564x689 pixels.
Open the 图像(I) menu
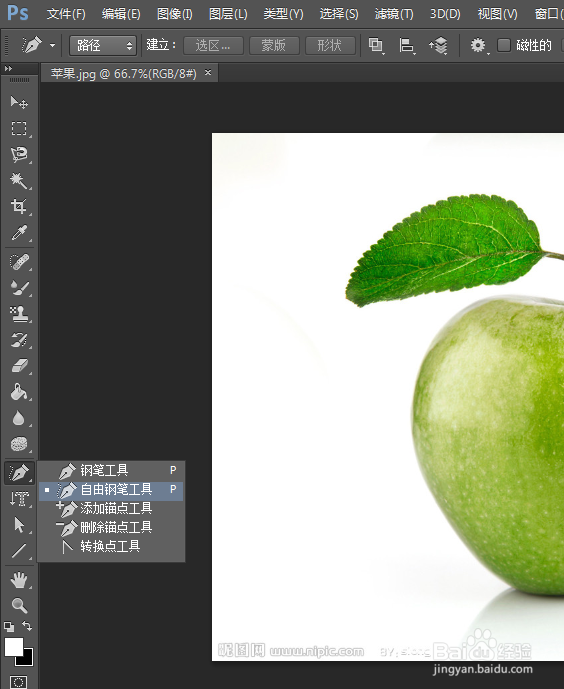175,14
